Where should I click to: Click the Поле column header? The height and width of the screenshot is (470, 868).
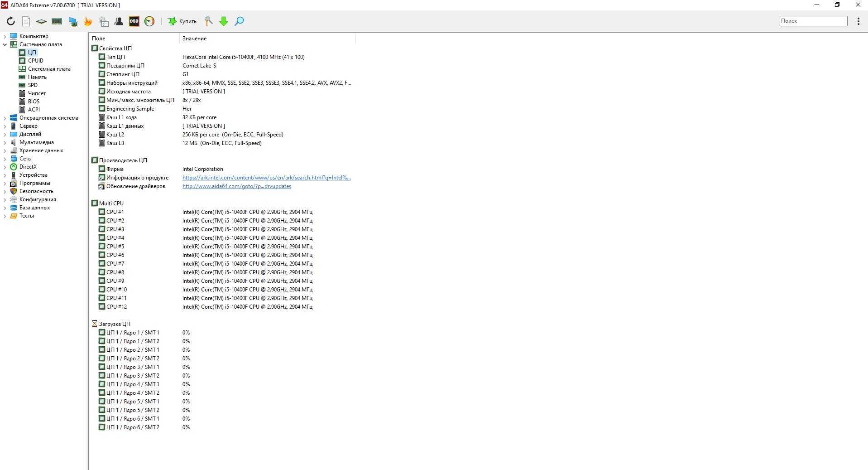(x=134, y=39)
